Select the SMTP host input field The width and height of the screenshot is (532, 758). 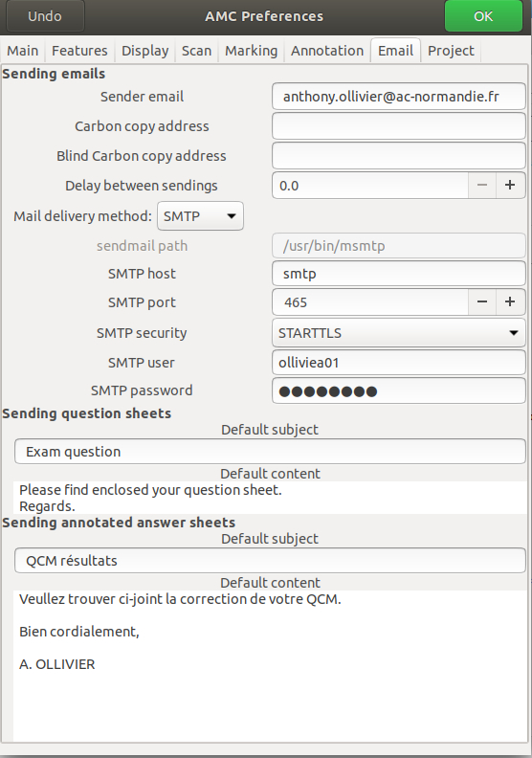coord(399,274)
